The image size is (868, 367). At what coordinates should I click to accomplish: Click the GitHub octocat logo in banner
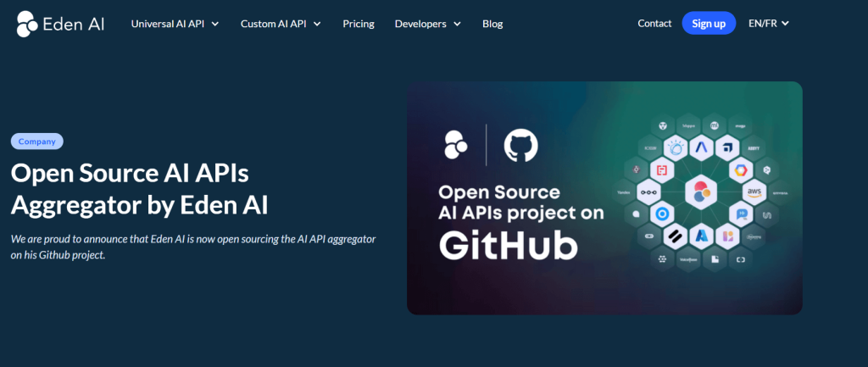pos(521,146)
